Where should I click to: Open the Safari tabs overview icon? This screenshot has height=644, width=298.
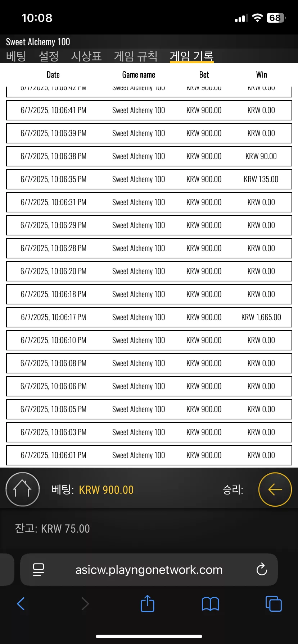point(274,603)
